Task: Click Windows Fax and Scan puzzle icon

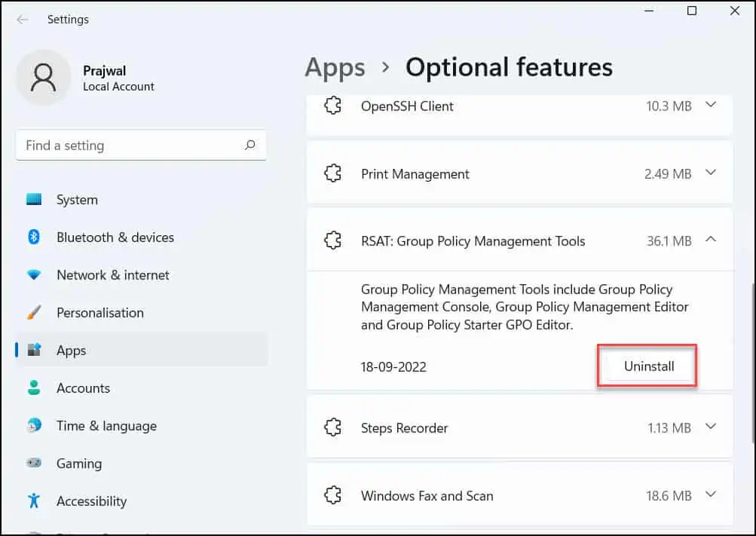Action: [332, 495]
